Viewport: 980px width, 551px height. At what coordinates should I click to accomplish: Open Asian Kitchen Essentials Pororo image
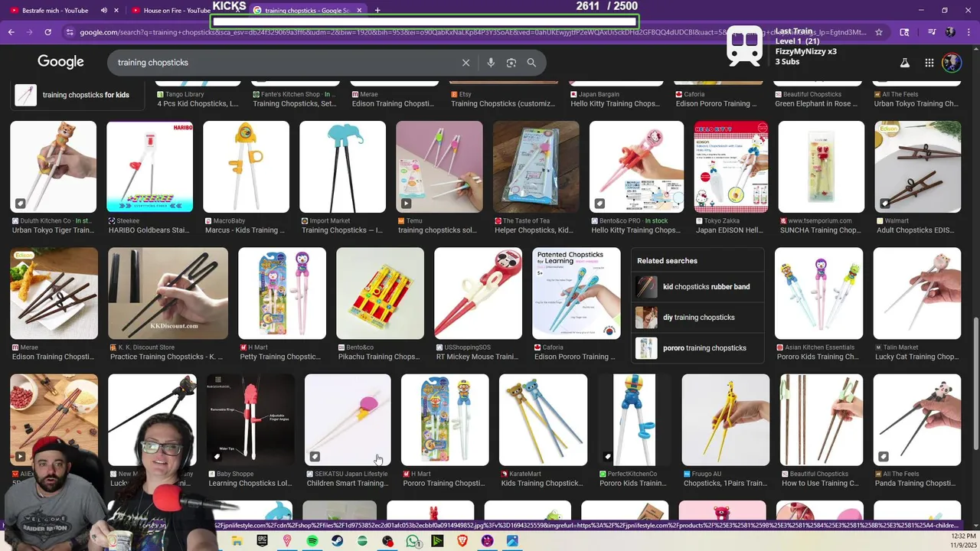pyautogui.click(x=819, y=293)
